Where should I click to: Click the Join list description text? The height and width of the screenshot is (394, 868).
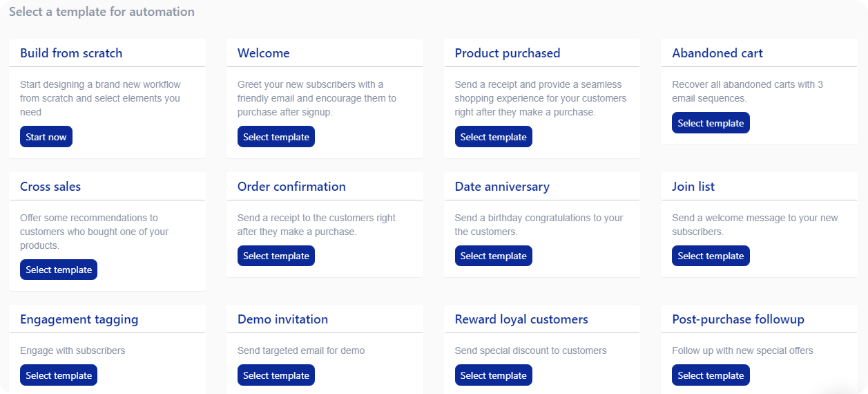tap(755, 225)
